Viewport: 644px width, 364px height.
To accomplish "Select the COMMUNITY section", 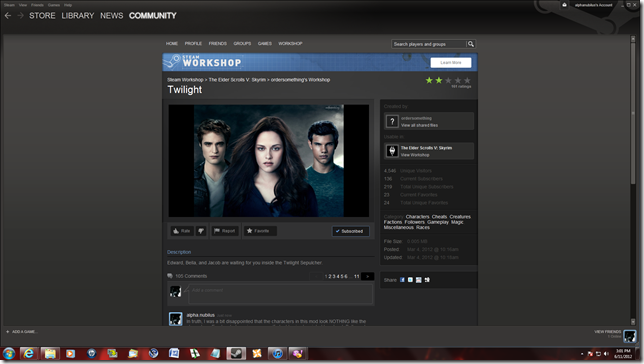I will click(x=152, y=16).
